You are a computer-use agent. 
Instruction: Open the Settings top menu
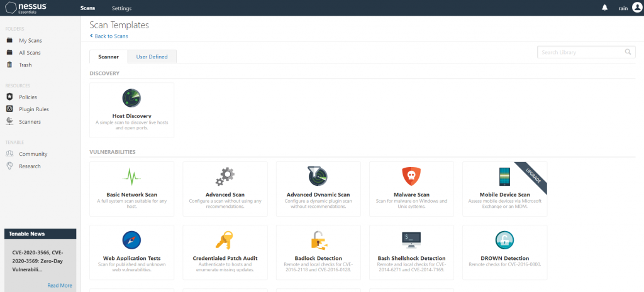tap(121, 8)
